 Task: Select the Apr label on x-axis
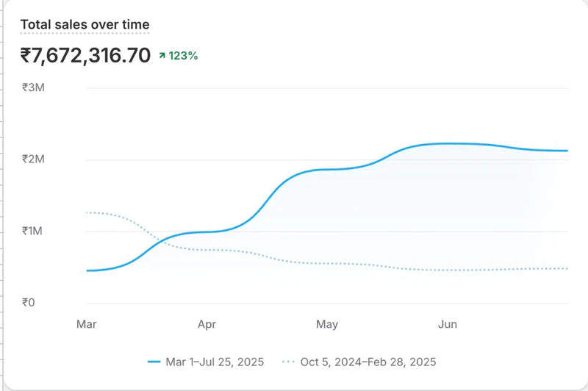pyautogui.click(x=207, y=323)
